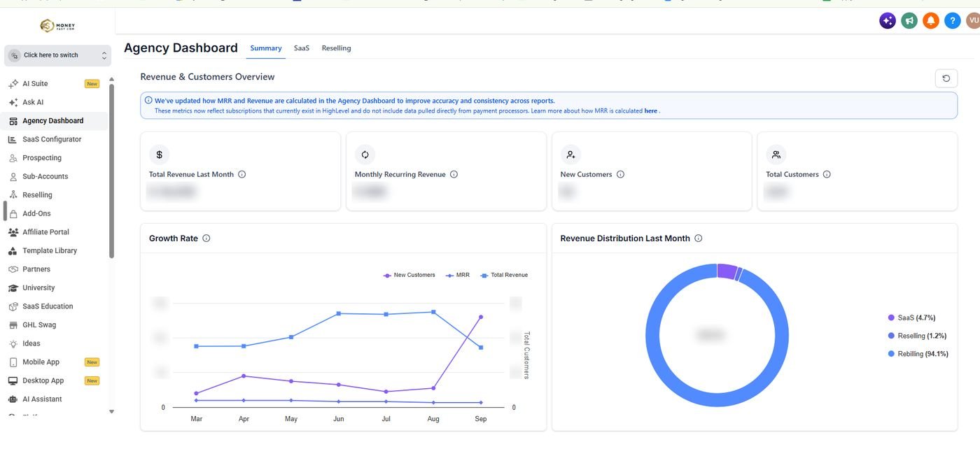Click info icon next to Total Revenue Last Month
The height and width of the screenshot is (449, 980).
242,174
